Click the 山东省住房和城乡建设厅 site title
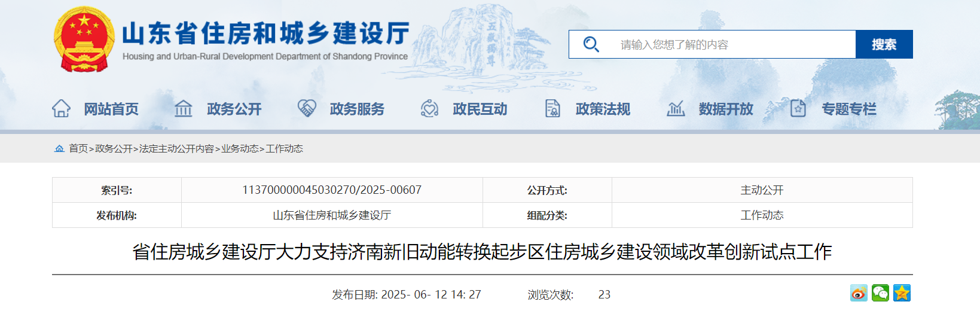Image resolution: width=980 pixels, height=329 pixels. coord(265,34)
